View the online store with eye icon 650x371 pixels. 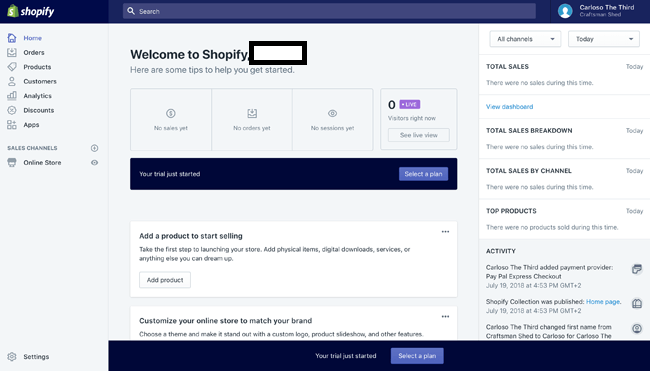click(x=95, y=163)
